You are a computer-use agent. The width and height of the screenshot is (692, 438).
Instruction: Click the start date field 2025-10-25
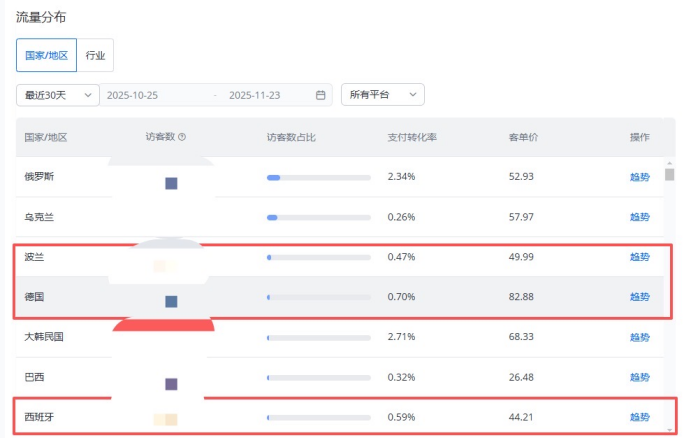point(132,95)
